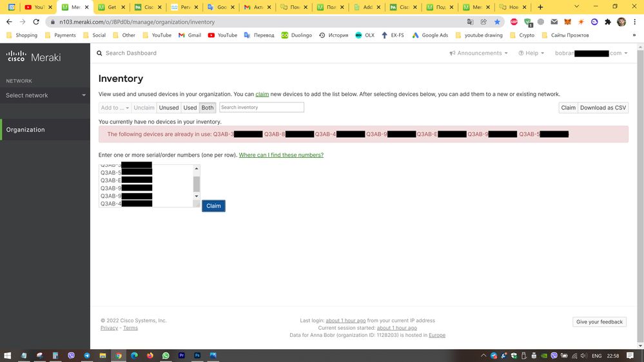Click the serial box scroll-down arrow
This screenshot has width=644, height=362.
(x=197, y=196)
